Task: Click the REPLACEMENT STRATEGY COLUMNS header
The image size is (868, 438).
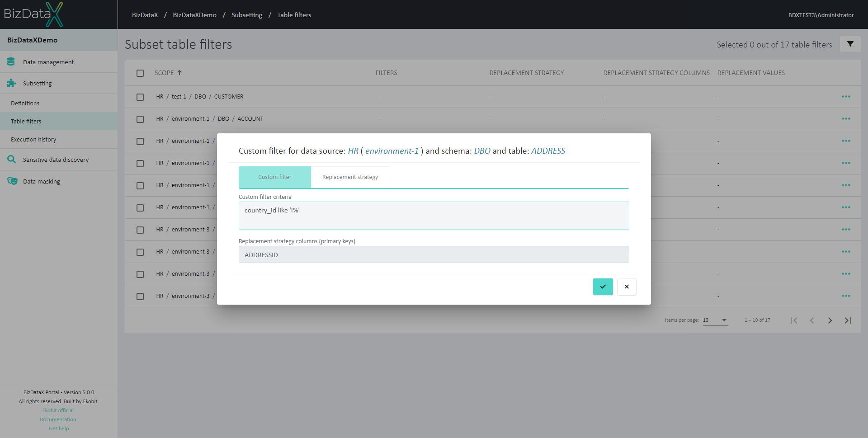Action: click(x=656, y=73)
